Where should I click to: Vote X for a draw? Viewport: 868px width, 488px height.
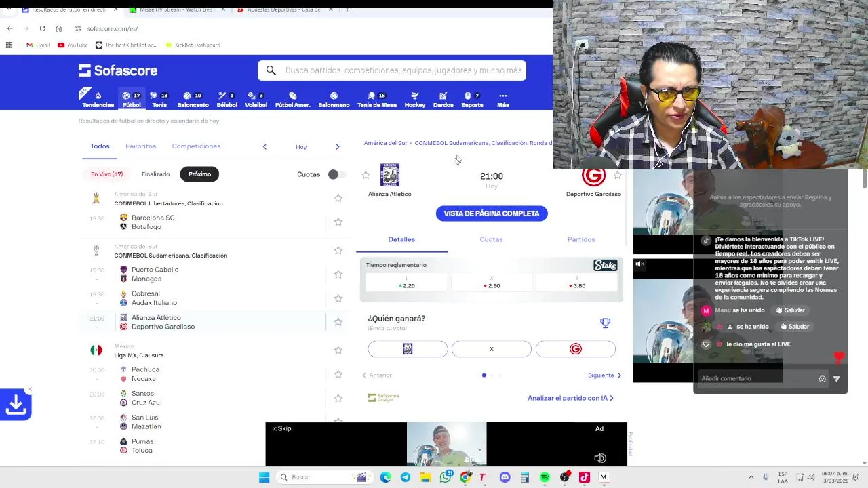(x=492, y=349)
